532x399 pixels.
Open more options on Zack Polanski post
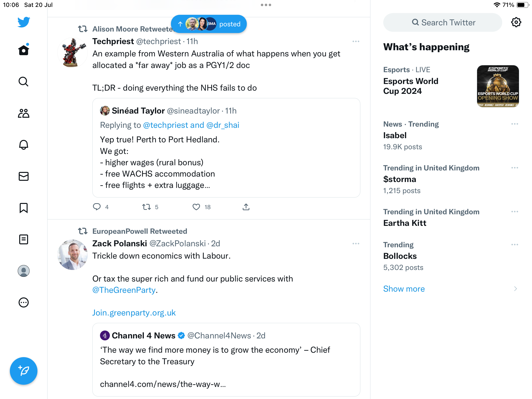[x=356, y=244]
